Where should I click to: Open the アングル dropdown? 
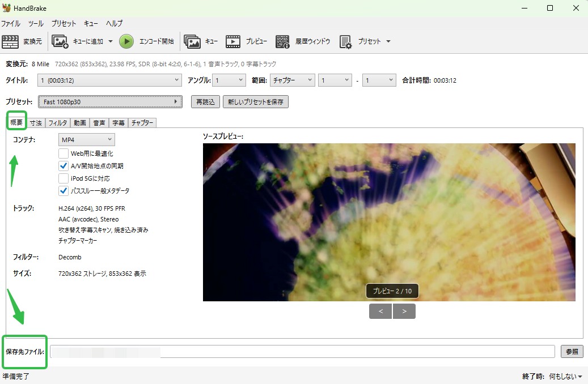[x=229, y=80]
